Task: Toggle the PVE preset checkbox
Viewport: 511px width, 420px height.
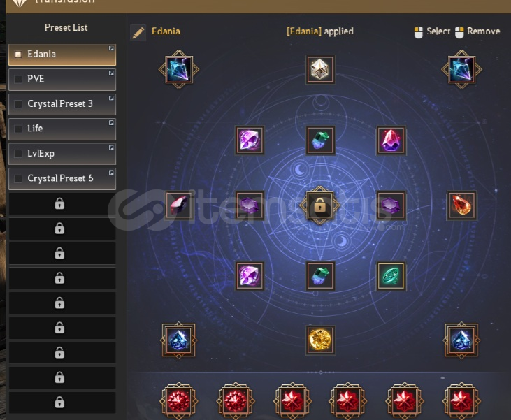Action: click(18, 79)
